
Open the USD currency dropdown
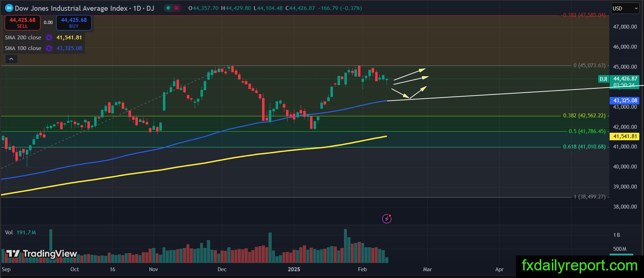tap(625, 8)
